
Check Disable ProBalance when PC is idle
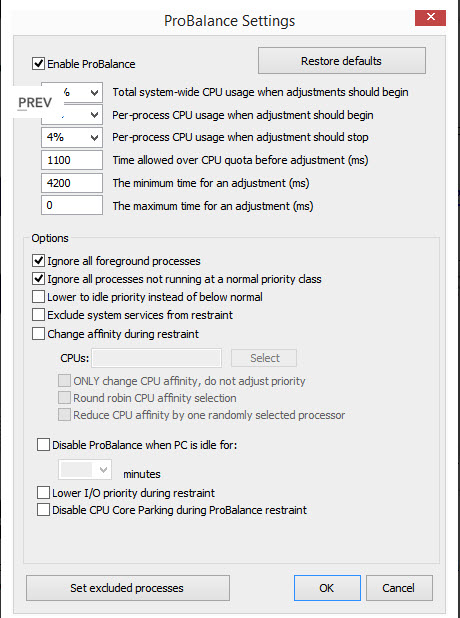[x=43, y=445]
